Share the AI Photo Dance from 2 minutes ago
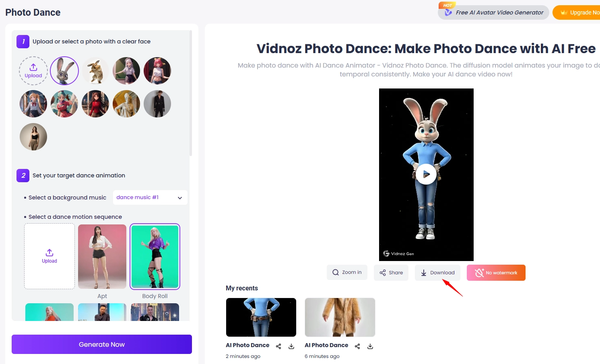Screen dimensions: 600x364 click(x=278, y=346)
